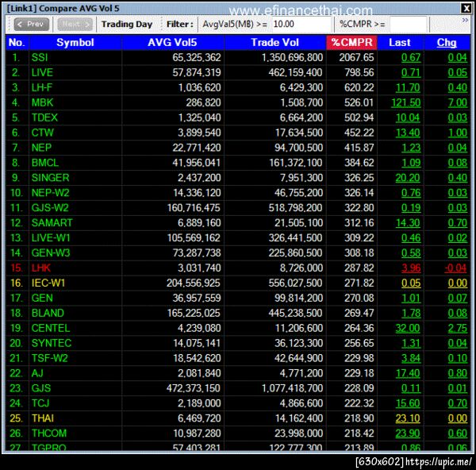Select the TSF-W2 symbol
476x470 pixels.
point(49,358)
